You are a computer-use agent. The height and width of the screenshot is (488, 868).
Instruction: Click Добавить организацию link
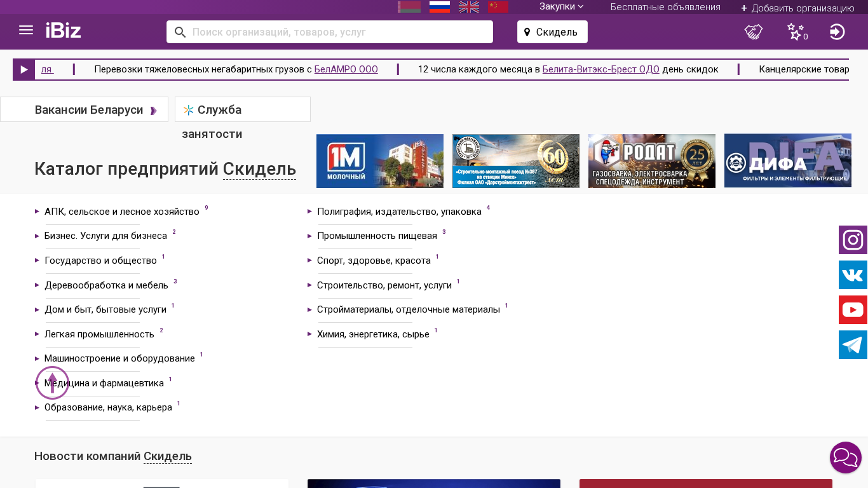797,8
